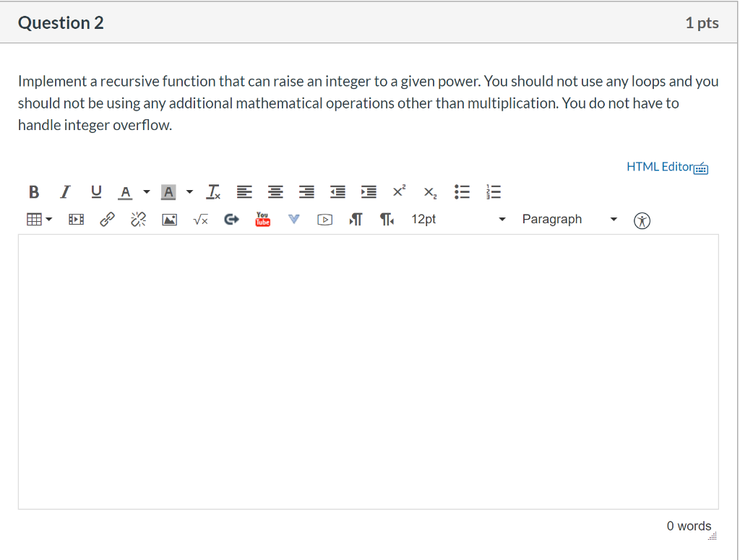Apply subscript formatting
The image size is (740, 560).
pos(430,192)
